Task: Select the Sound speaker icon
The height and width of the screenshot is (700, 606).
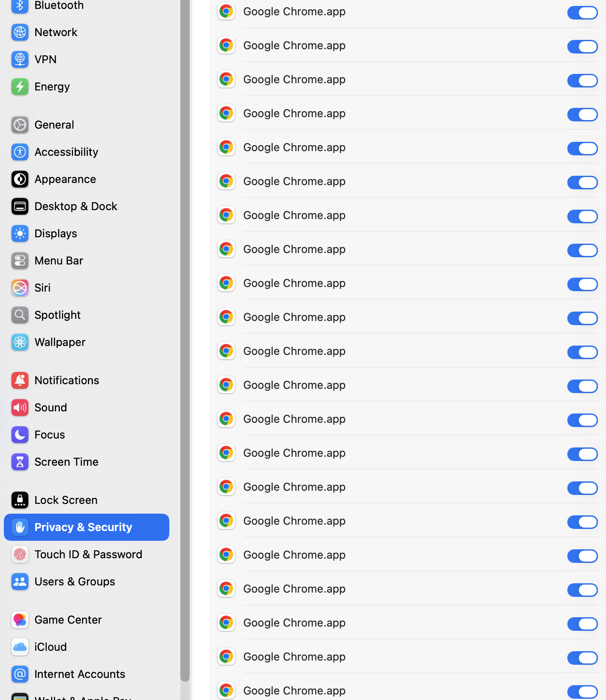Action: tap(20, 408)
